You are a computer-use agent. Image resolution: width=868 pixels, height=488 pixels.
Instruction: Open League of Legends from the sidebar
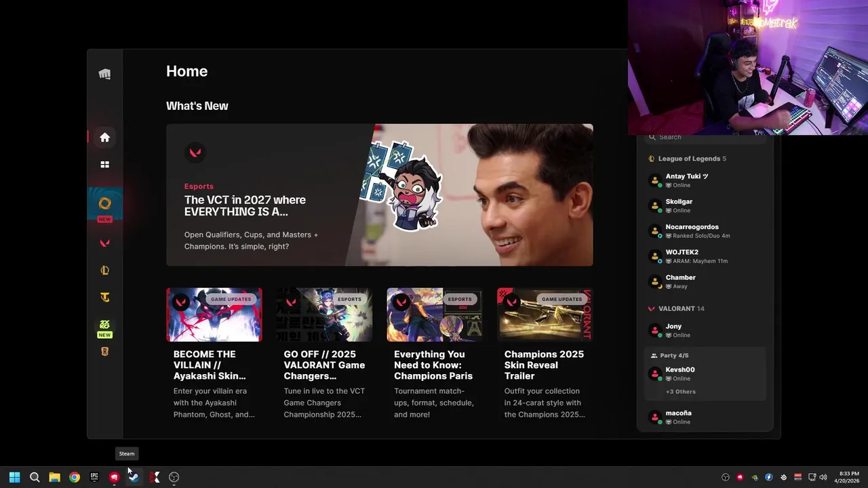click(x=104, y=270)
